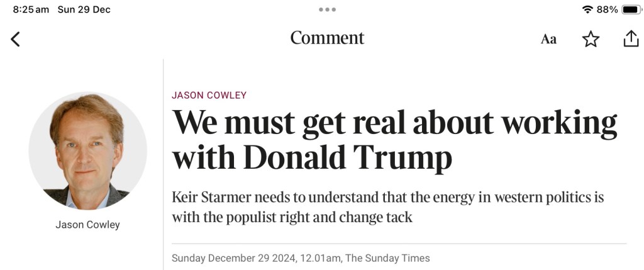This screenshot has width=644, height=270.
Task: Tap the 88% battery percentage
Action: pos(607,9)
